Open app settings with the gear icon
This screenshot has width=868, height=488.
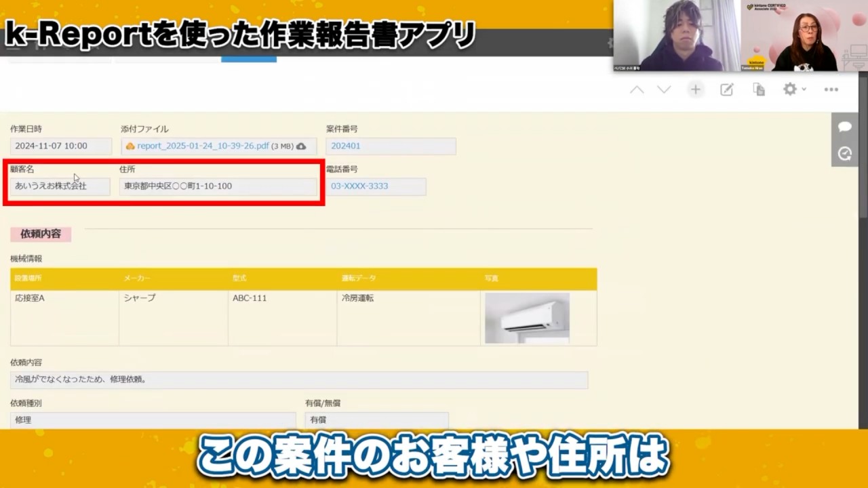click(x=789, y=89)
